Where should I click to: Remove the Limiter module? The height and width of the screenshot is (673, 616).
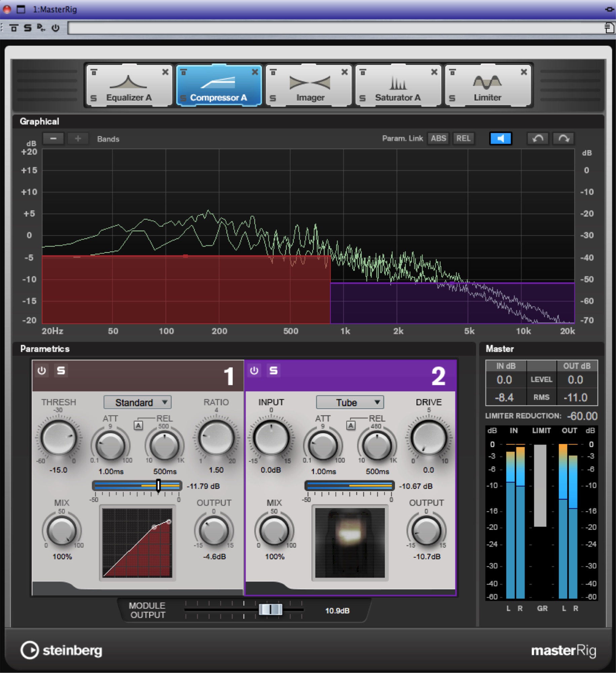click(x=524, y=72)
